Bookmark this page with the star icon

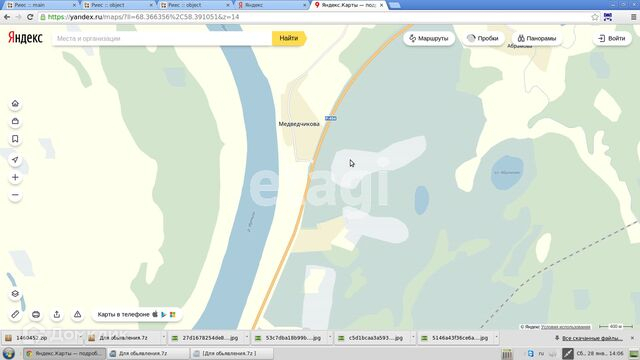point(595,17)
